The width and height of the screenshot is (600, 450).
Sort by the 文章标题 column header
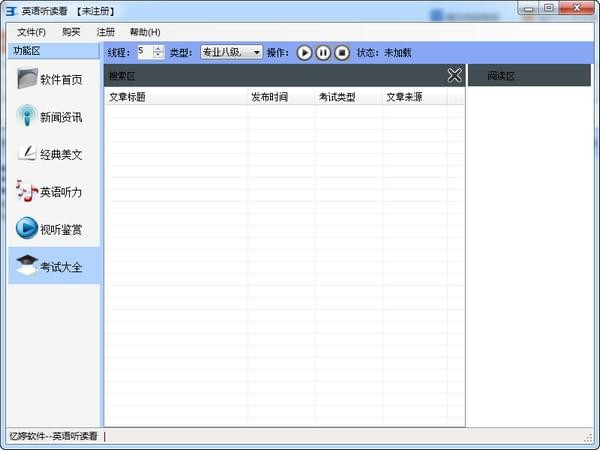click(x=176, y=97)
